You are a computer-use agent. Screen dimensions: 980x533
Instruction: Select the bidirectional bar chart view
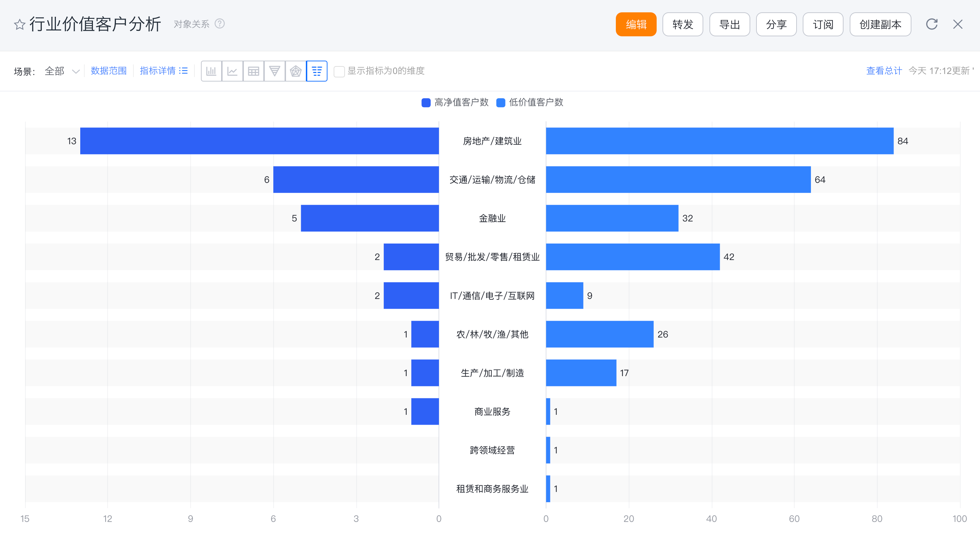[316, 71]
